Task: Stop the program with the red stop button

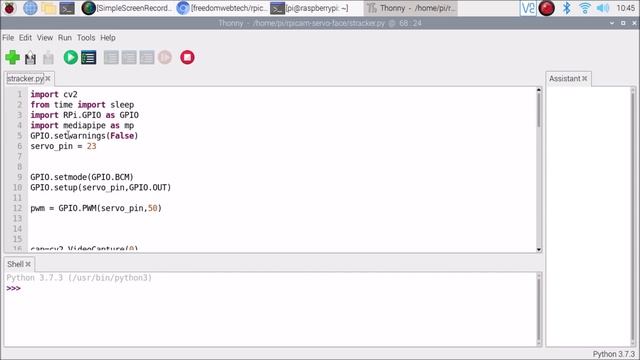Action: click(x=187, y=58)
